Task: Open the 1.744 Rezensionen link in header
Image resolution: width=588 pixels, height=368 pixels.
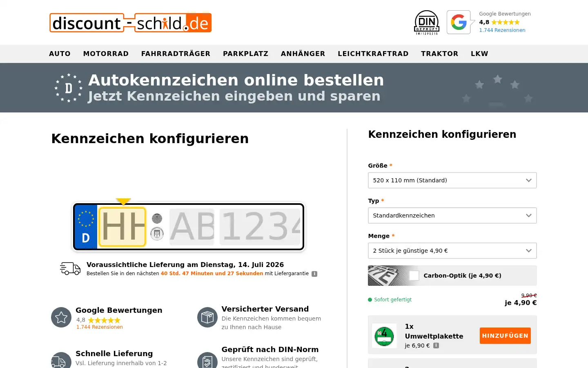Action: (502, 30)
